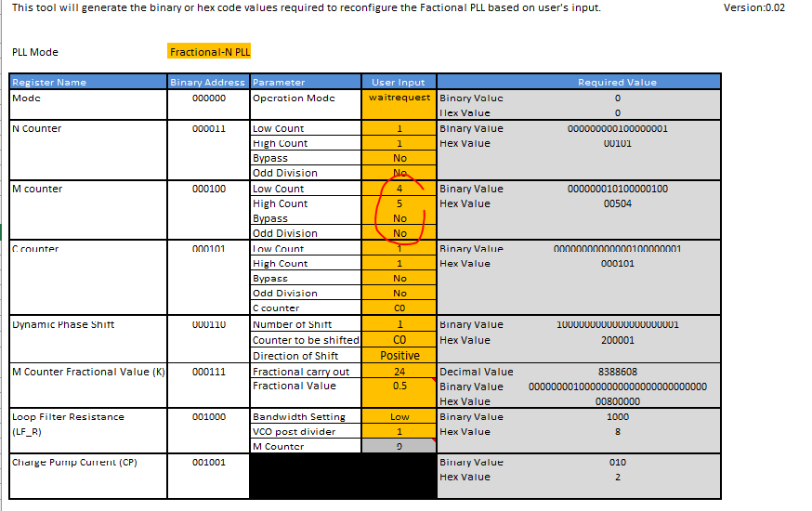Select Dynamic Phase Shift register name
This screenshot has width=812, height=511.
pos(88,339)
